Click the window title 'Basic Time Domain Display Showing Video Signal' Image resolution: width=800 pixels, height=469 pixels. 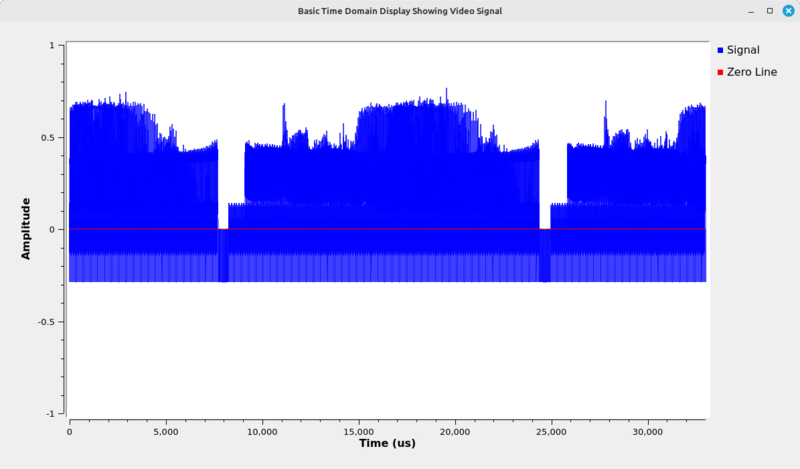pyautogui.click(x=400, y=11)
